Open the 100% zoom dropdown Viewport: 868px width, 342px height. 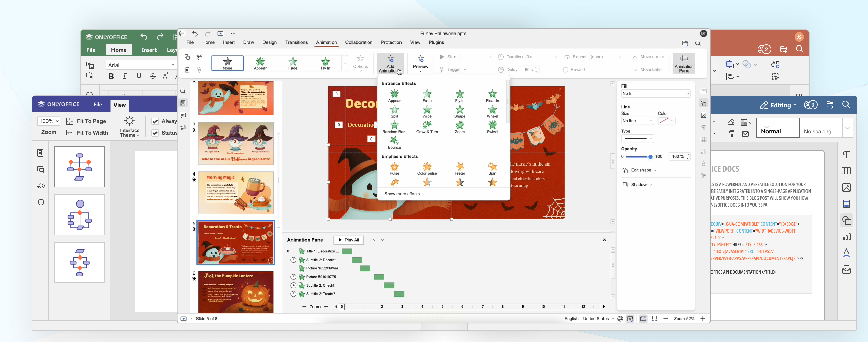(49, 121)
